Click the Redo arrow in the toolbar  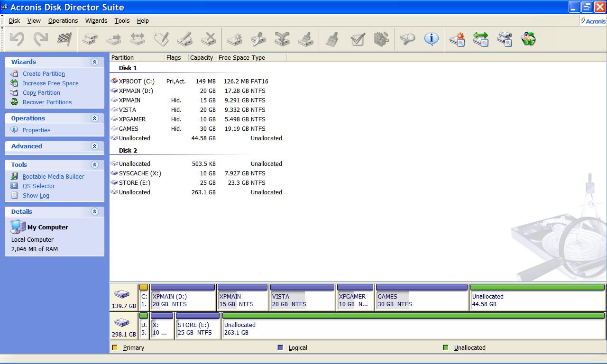[x=40, y=39]
